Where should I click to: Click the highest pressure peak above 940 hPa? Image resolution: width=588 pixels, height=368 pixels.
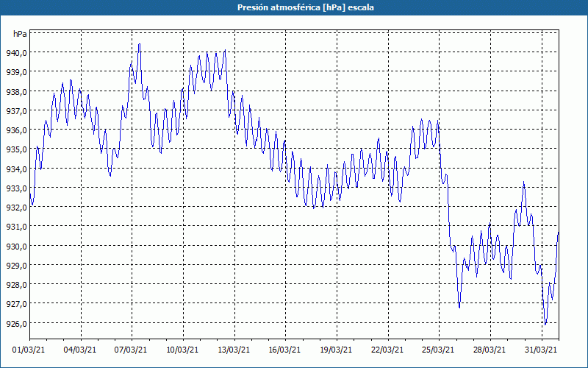[x=140, y=44]
